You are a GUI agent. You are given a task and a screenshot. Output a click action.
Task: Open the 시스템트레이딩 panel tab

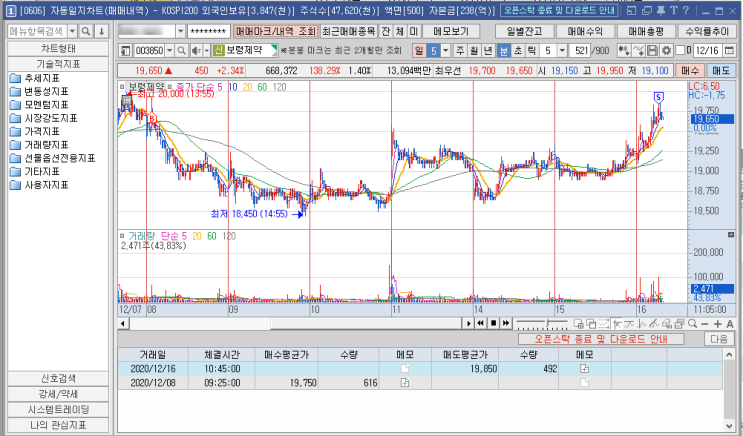tap(58, 409)
